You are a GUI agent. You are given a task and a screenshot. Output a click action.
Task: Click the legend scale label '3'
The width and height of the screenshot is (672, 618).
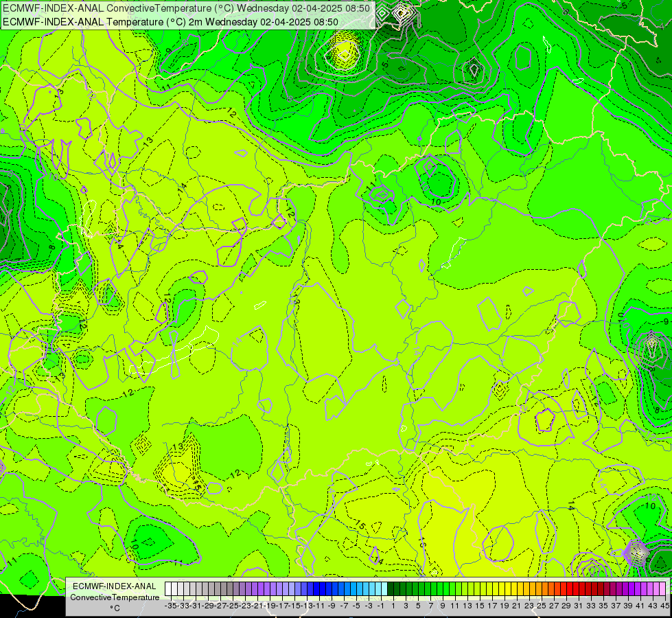(406, 606)
